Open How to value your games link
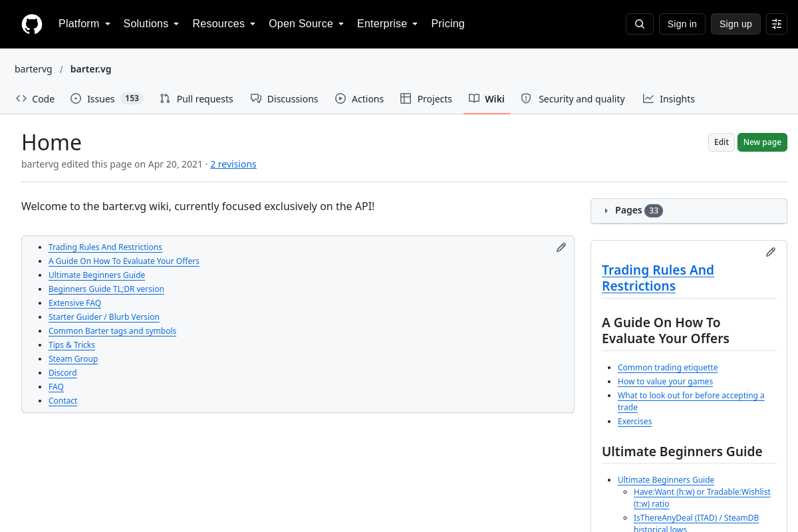 point(665,382)
